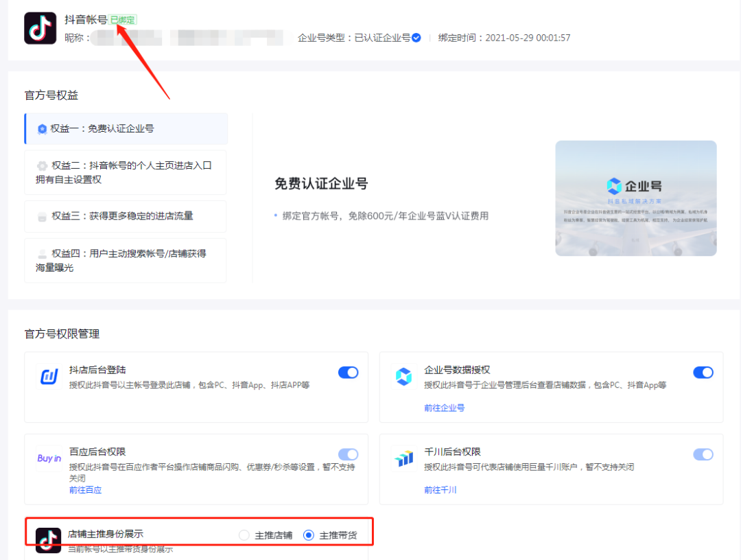The width and height of the screenshot is (741, 560).
Task: Click the 官方号权益 section title
Action: click(51, 95)
